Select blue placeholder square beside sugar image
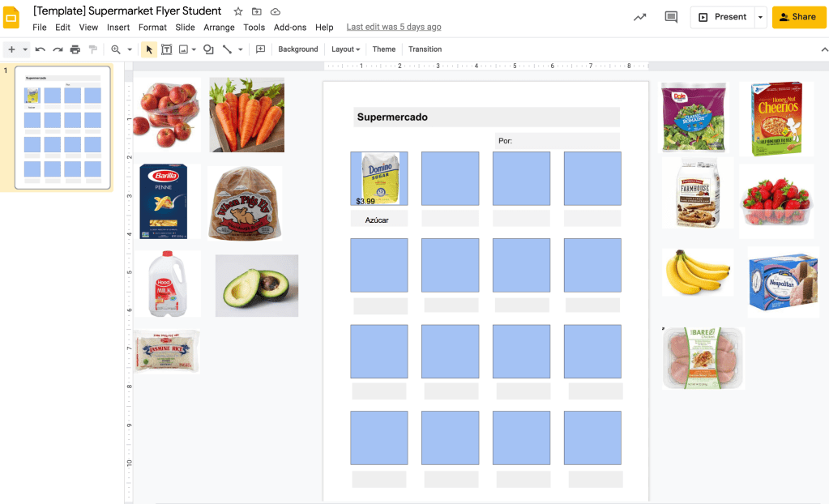This screenshot has width=829, height=504. tap(450, 178)
